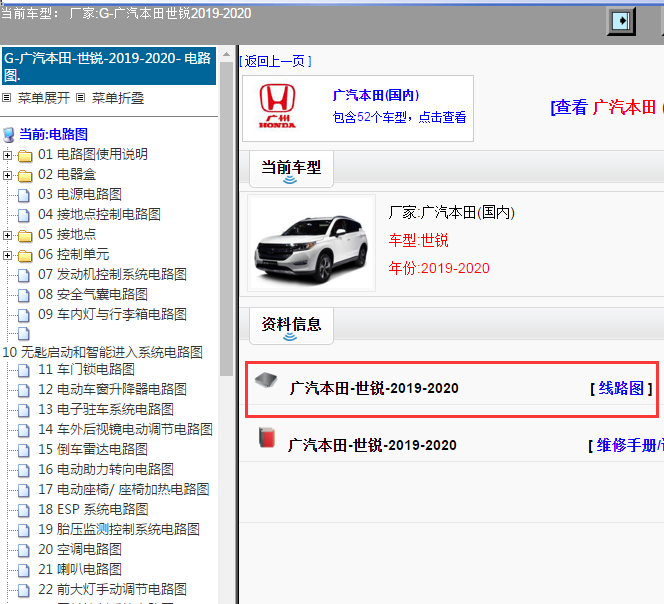Click page icon of 15 倒车雷达电路图
The image size is (664, 604).
[x=24, y=450]
